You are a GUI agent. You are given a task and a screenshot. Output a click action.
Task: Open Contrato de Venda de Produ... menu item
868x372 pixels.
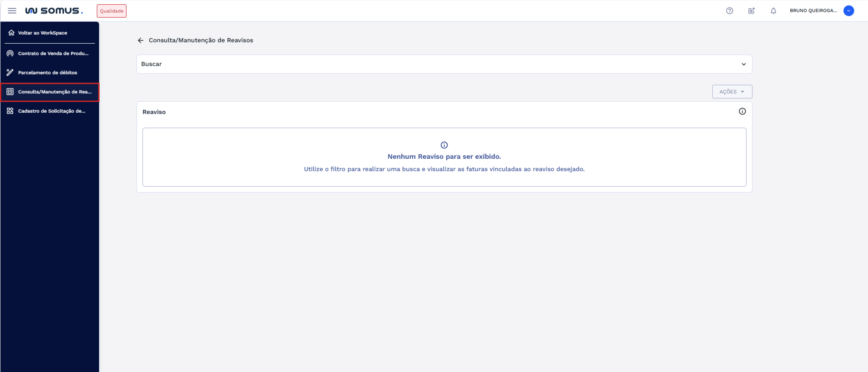pos(53,54)
